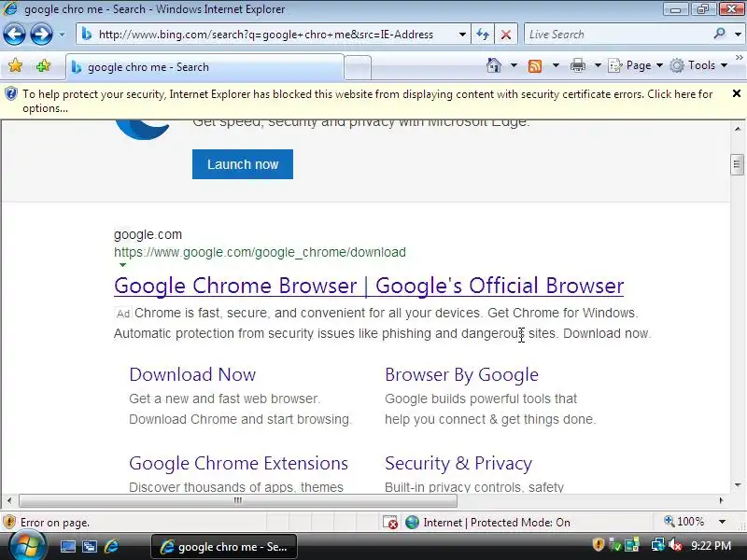Click the vertical scrollbar down arrow
747x560 pixels.
tap(738, 484)
